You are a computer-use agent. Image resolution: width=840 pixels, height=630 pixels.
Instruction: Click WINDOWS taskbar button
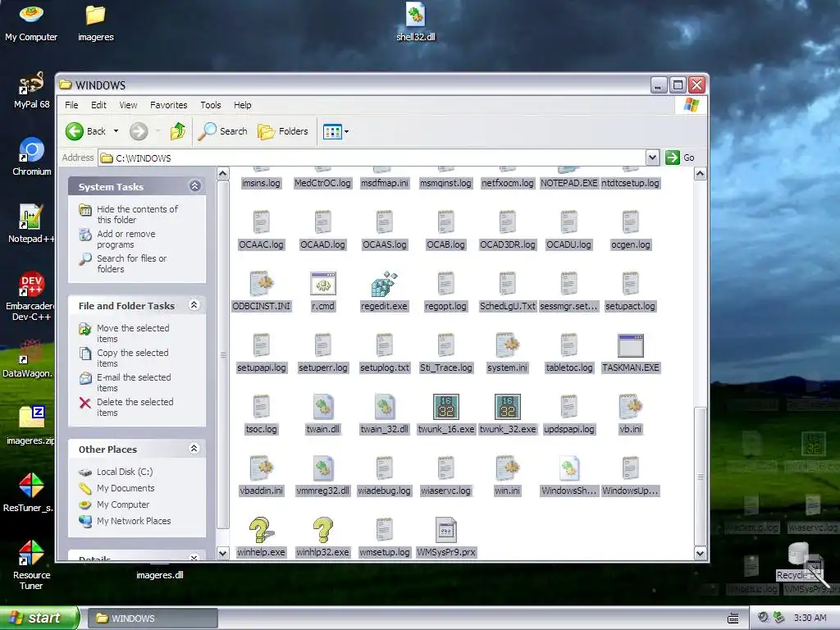152,619
